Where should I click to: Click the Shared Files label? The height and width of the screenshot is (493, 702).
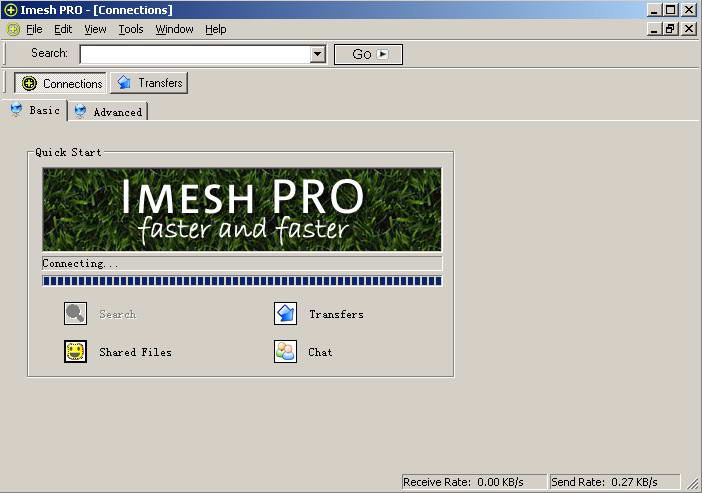135,352
